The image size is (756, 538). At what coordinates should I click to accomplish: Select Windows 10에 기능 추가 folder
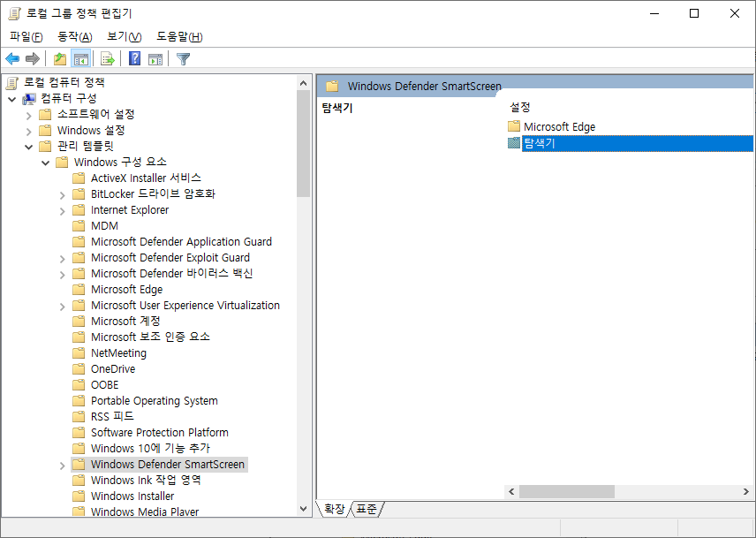click(x=150, y=449)
